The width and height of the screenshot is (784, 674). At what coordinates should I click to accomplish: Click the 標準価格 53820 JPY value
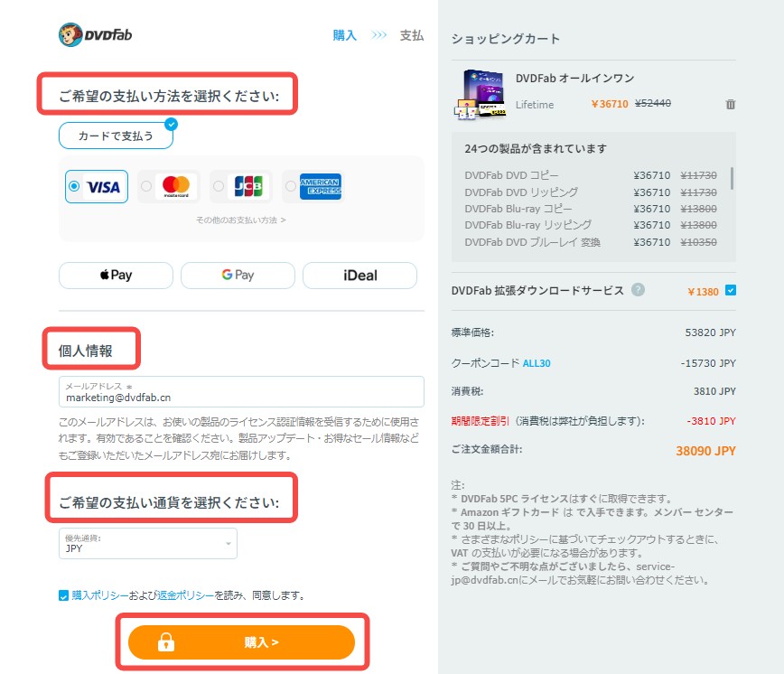click(711, 332)
